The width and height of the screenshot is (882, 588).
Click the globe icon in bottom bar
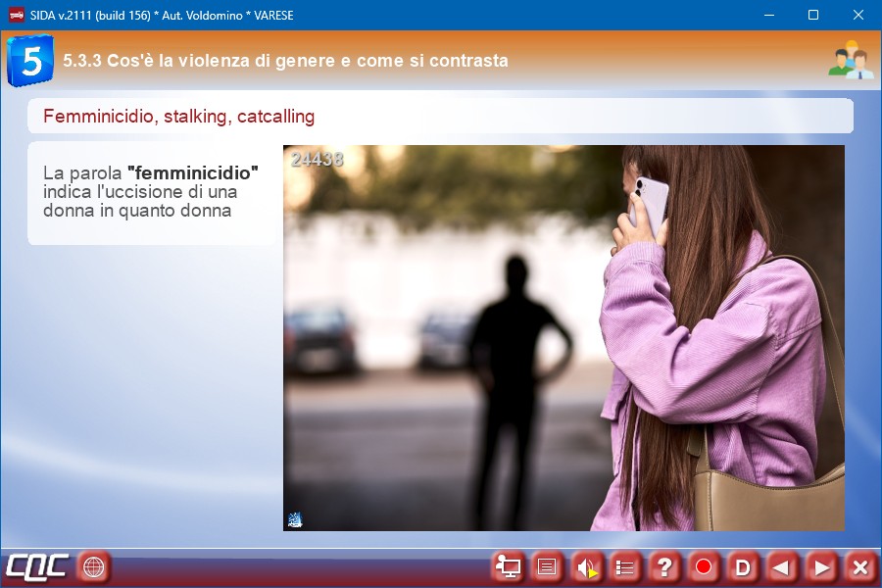pos(94,566)
